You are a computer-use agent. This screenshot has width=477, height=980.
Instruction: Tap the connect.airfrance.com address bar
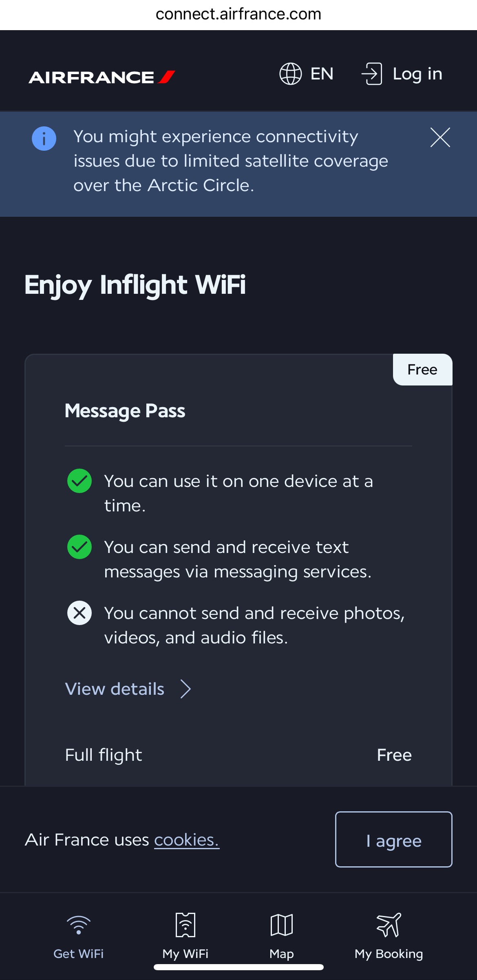click(238, 14)
